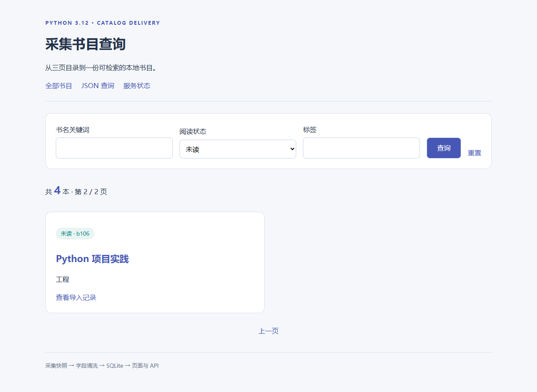This screenshot has height=392, width=537.
Task: Click the 书名关键词 field label
Action: pyautogui.click(x=73, y=130)
